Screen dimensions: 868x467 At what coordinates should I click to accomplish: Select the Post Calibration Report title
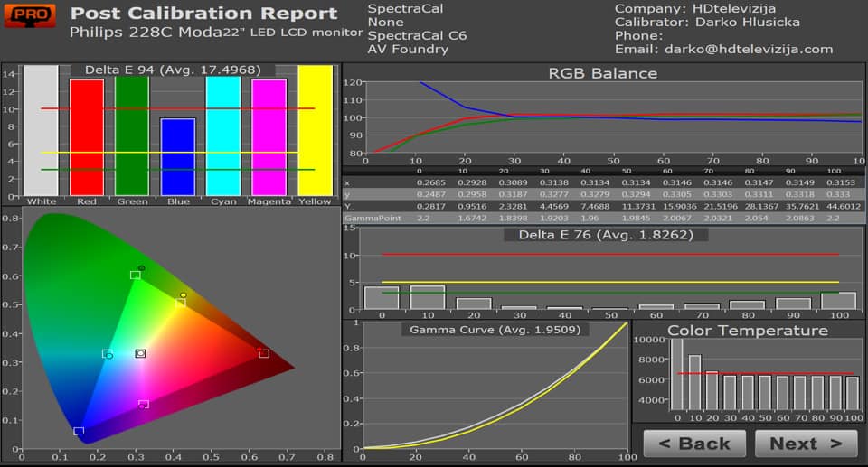click(x=203, y=14)
